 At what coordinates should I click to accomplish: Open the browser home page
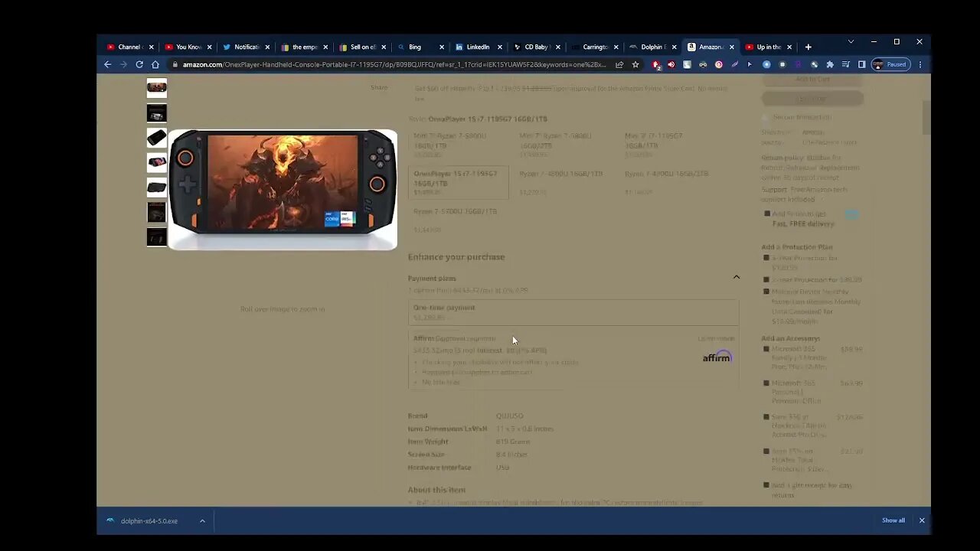point(155,64)
